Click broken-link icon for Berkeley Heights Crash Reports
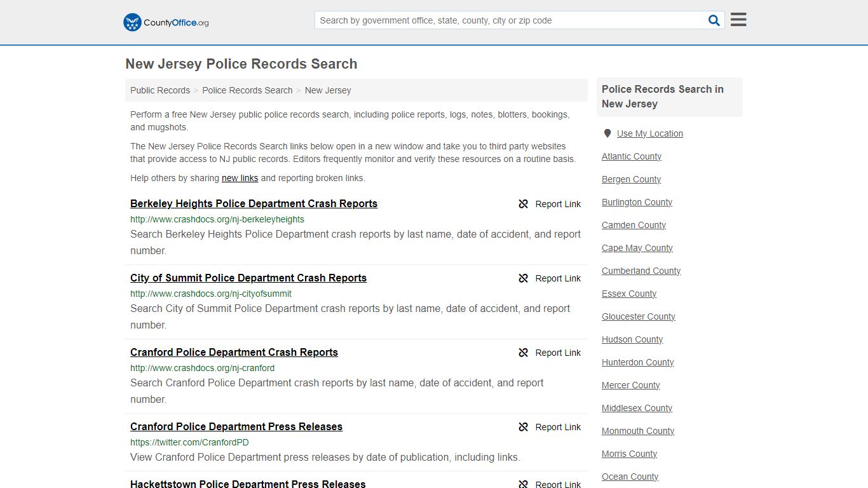 [x=524, y=204]
